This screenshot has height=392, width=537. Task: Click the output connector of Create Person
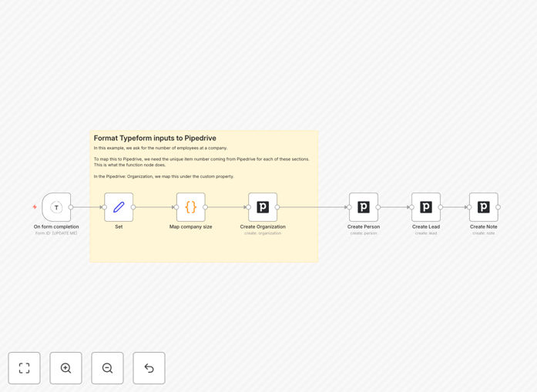[x=378, y=207]
